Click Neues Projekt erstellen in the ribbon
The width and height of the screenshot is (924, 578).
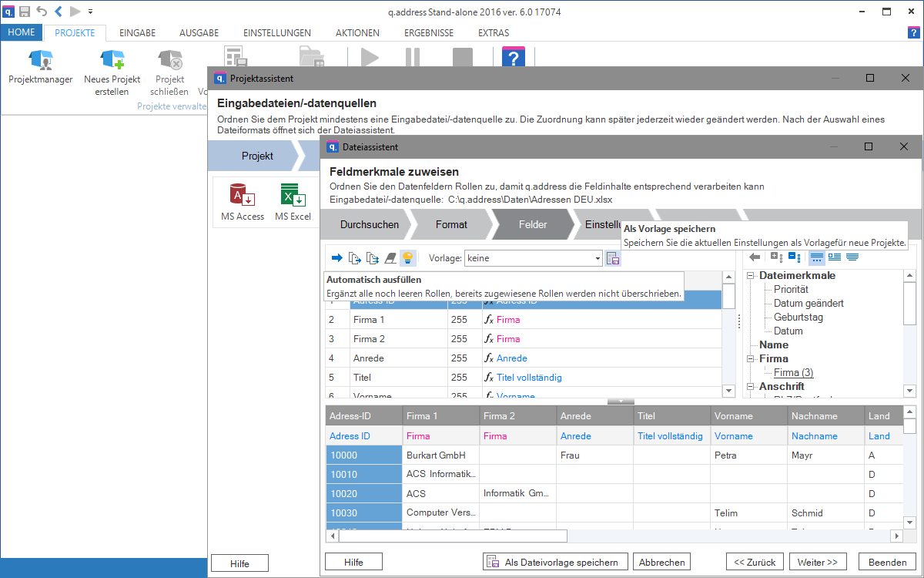[x=112, y=72]
